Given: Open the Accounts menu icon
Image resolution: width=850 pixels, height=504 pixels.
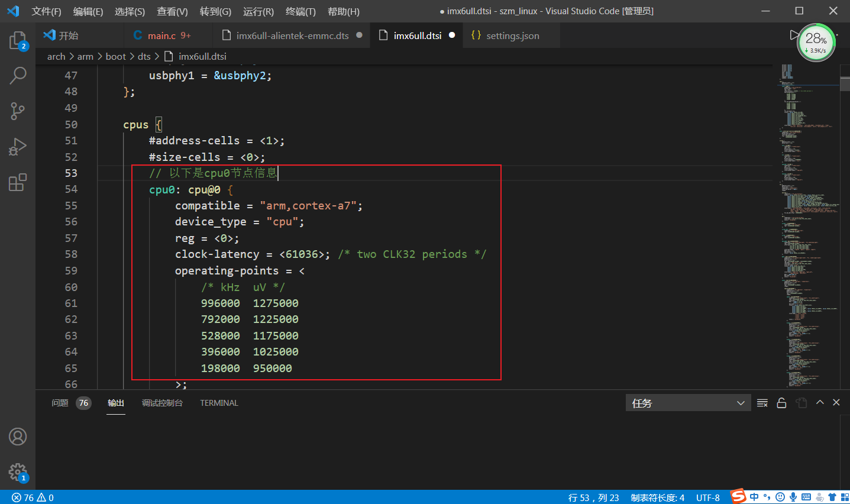Looking at the screenshot, I should 18,437.
